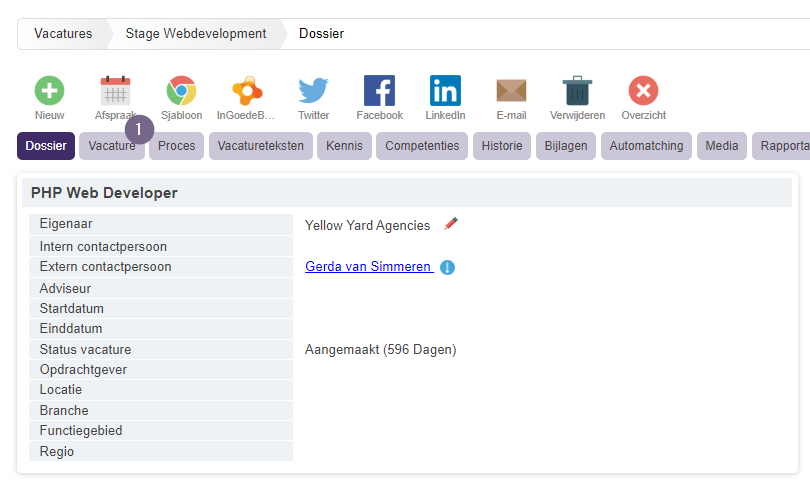Open the Gerda van Simmeren link
Image resolution: width=810 pixels, height=486 pixels.
coord(368,266)
